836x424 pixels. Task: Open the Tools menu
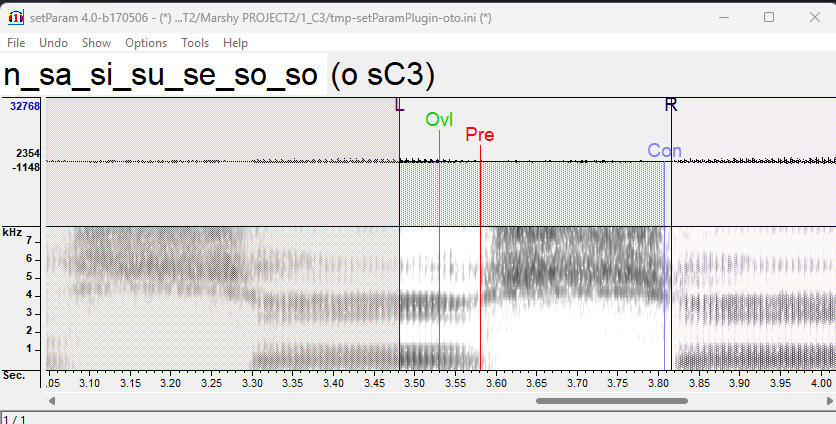tap(195, 43)
